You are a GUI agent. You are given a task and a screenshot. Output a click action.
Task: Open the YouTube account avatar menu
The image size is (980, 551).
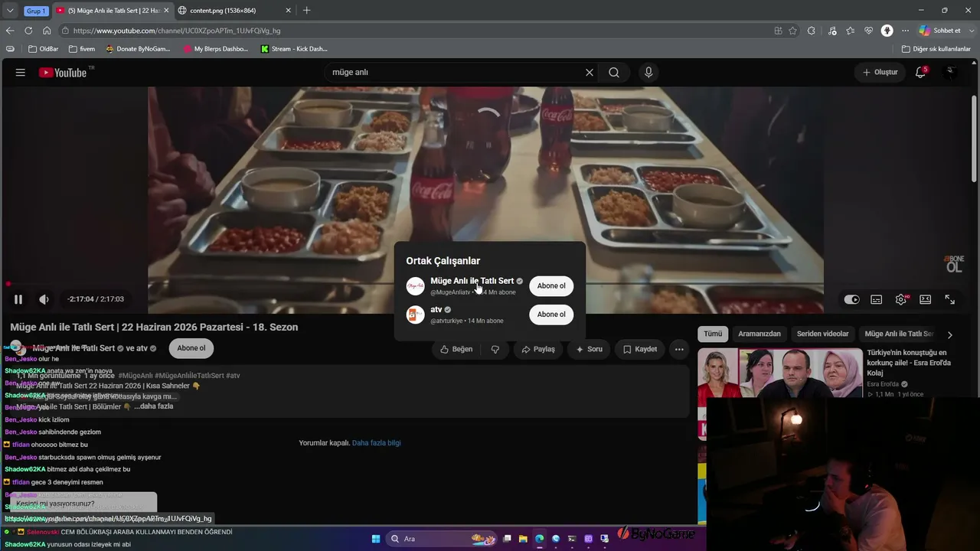tap(951, 73)
